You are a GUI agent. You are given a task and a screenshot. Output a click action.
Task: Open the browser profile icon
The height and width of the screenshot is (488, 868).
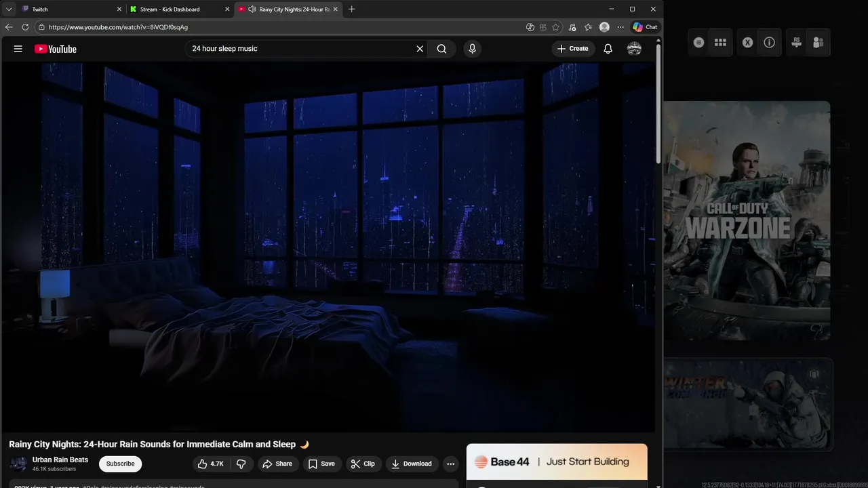pyautogui.click(x=604, y=27)
